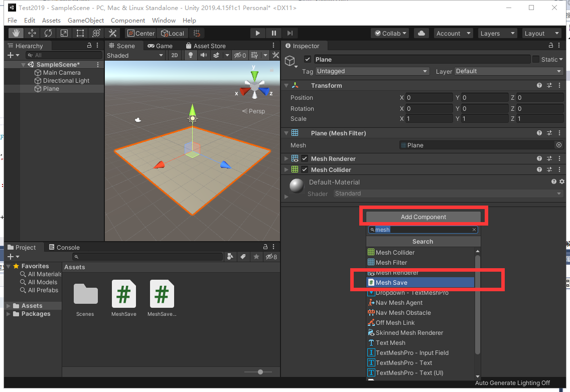Expand the Mesh Renderer component
Screen dimensions: 570x392
[x=286, y=158]
